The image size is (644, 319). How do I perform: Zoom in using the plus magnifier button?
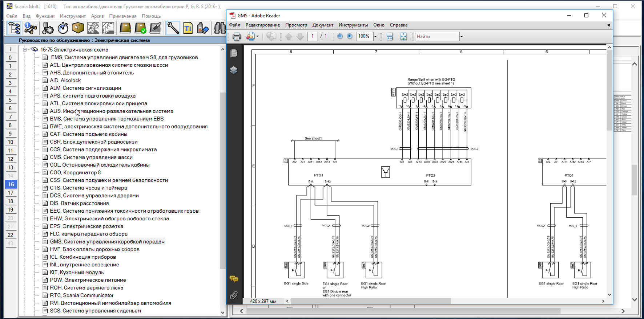tap(350, 36)
